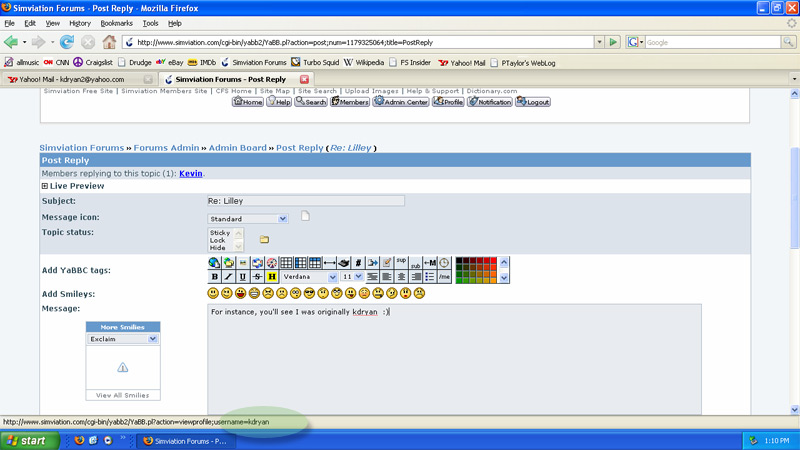Open the Message icon dropdown
This screenshot has width=800, height=450.
coord(282,218)
